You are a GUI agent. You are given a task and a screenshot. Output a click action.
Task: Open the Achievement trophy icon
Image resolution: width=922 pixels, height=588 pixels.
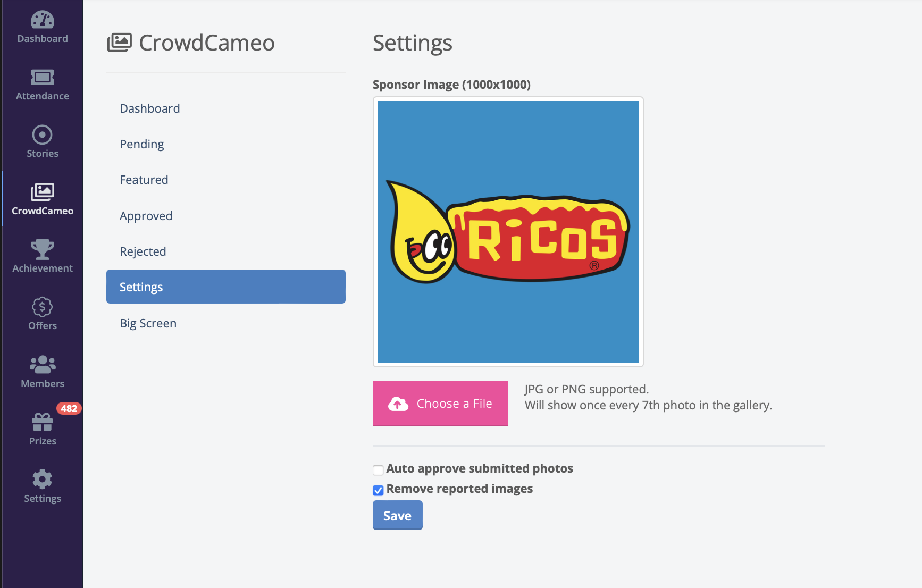click(43, 249)
